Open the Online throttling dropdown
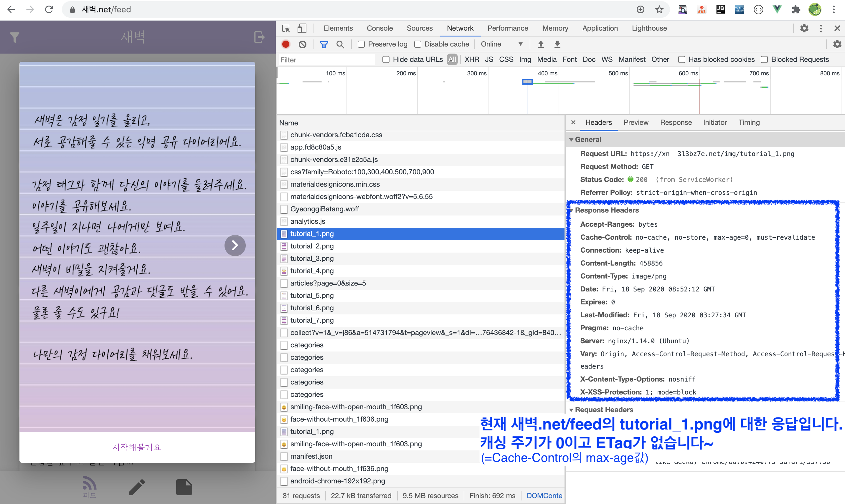 click(502, 44)
